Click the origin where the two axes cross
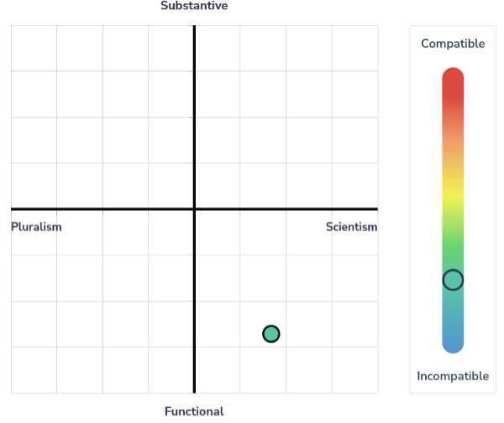This screenshot has height=423, width=504. point(194,209)
